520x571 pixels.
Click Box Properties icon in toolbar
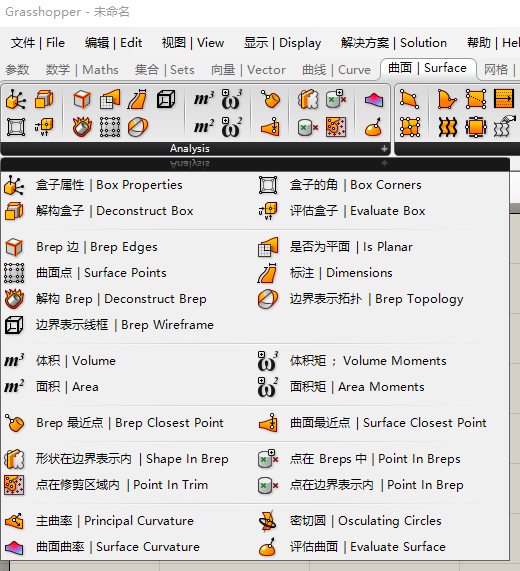click(16, 99)
